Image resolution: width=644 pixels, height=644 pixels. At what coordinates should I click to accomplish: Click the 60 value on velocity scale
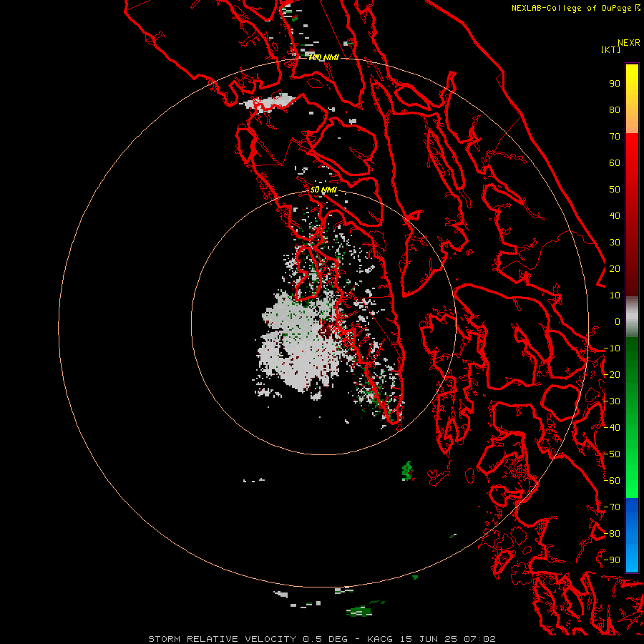(615, 163)
